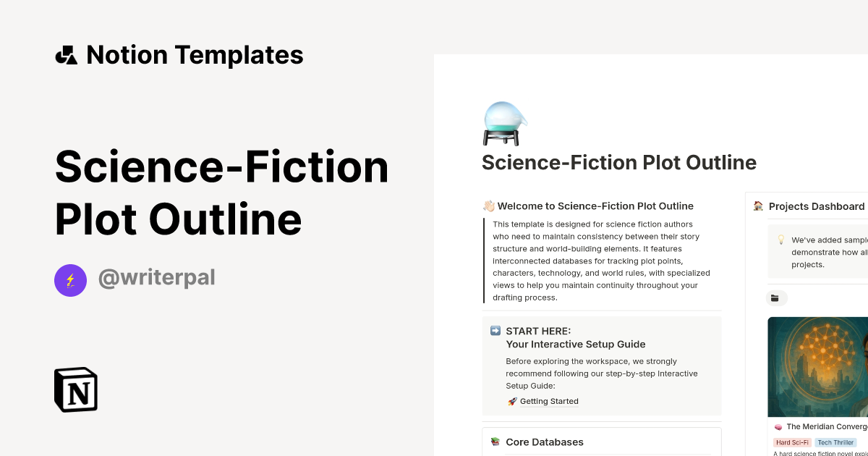This screenshot has height=456, width=868.
Task: Select the Tech Thriller tag
Action: [x=835, y=442]
